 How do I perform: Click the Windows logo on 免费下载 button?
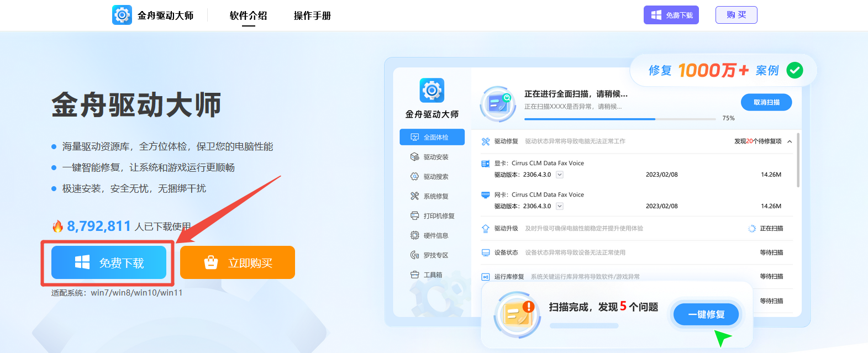coord(82,262)
